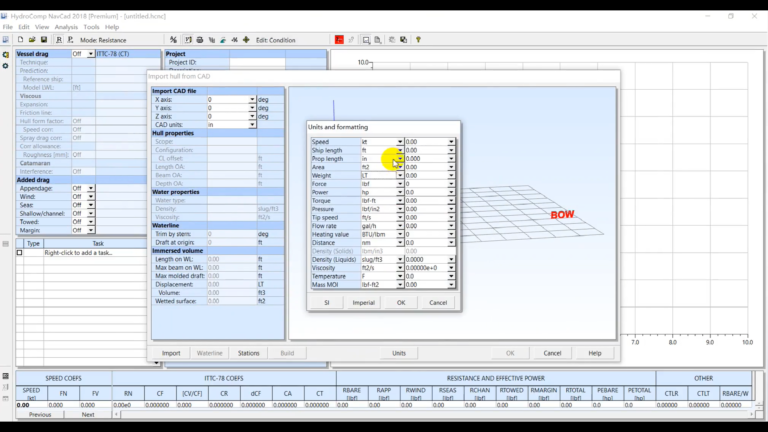768x432 pixels.
Task: Confirm Units and formatting with OK
Action: pyautogui.click(x=401, y=303)
